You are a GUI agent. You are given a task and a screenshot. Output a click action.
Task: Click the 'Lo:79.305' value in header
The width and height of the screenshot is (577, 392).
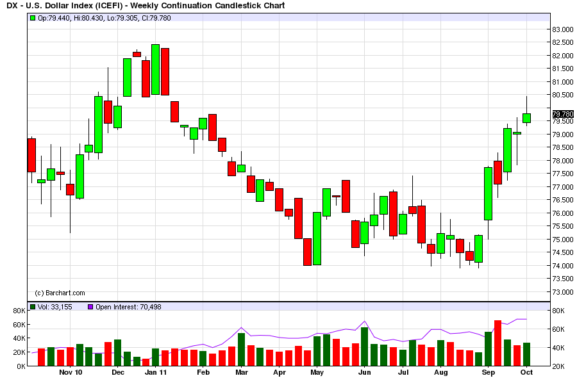point(122,18)
